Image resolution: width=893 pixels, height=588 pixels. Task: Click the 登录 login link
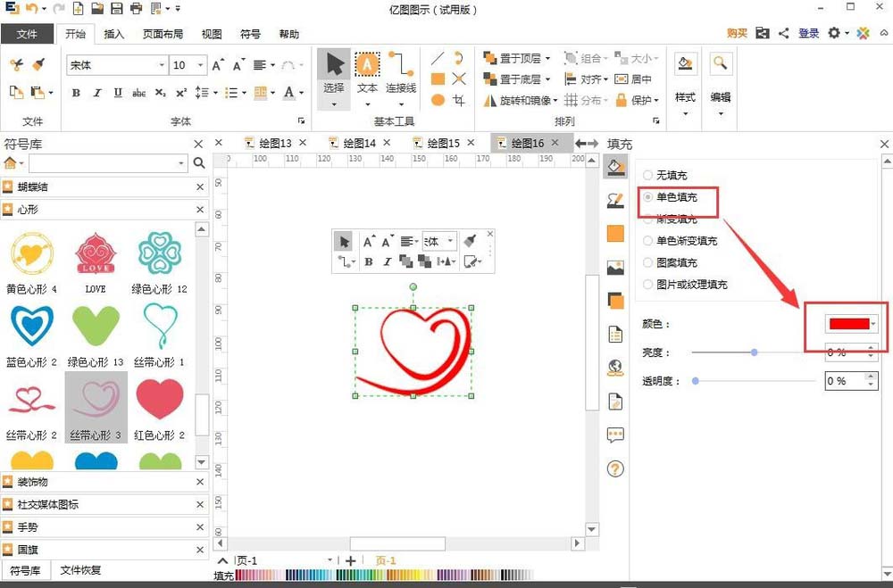pyautogui.click(x=808, y=32)
